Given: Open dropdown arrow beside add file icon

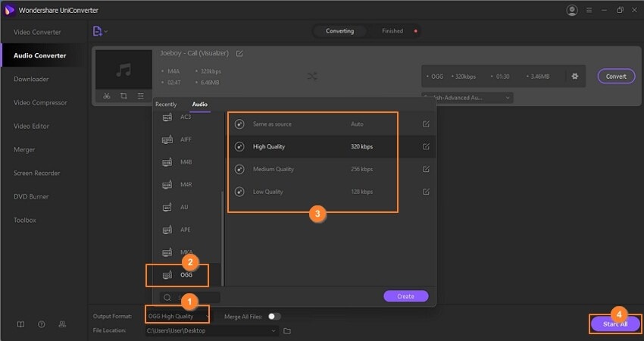Looking at the screenshot, I should [105, 31].
